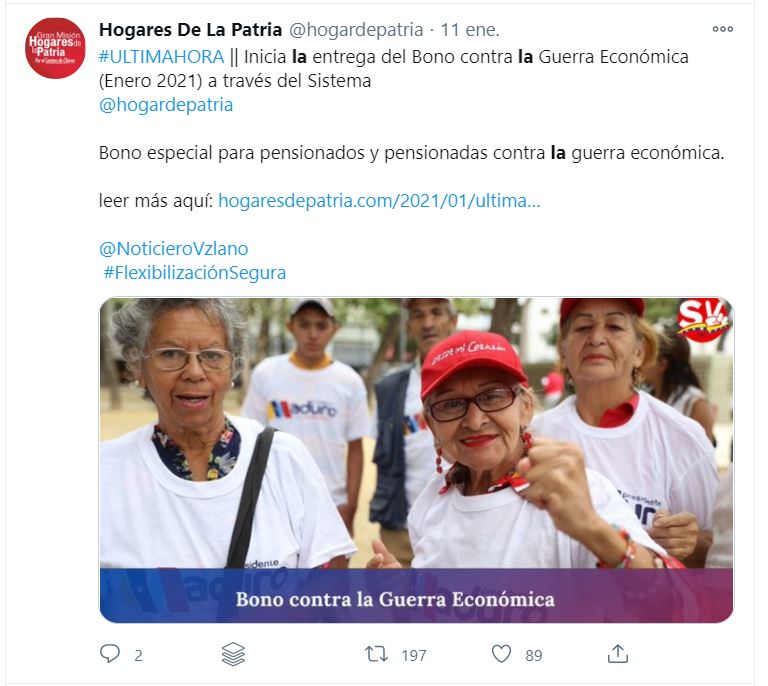768x686 pixels.
Task: Click the Bono contra la Guerra Económica banner
Action: coord(416,595)
